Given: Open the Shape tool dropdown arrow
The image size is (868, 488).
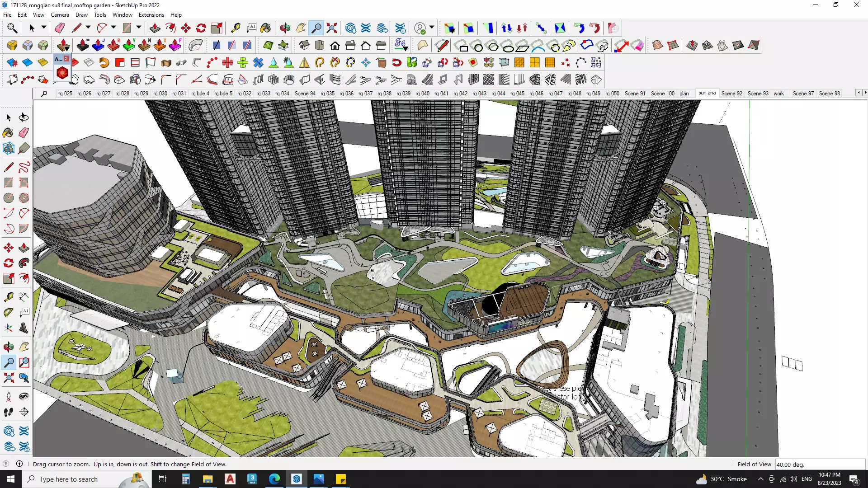Looking at the screenshot, I should [x=139, y=28].
